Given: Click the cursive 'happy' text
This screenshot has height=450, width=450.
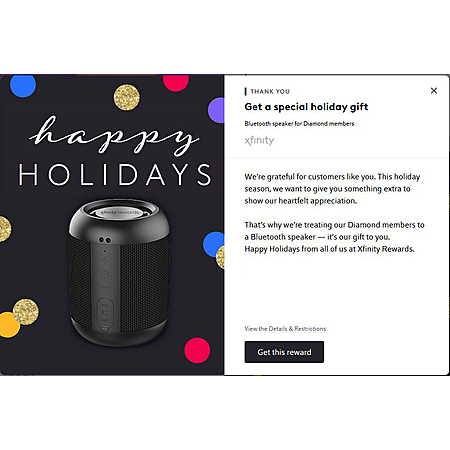Looking at the screenshot, I should pos(114,136).
